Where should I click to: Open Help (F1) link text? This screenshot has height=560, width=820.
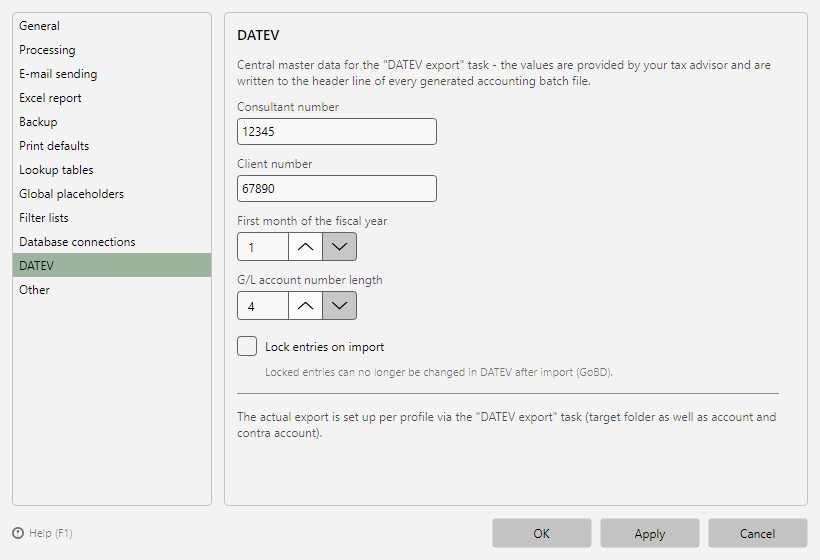(51, 533)
